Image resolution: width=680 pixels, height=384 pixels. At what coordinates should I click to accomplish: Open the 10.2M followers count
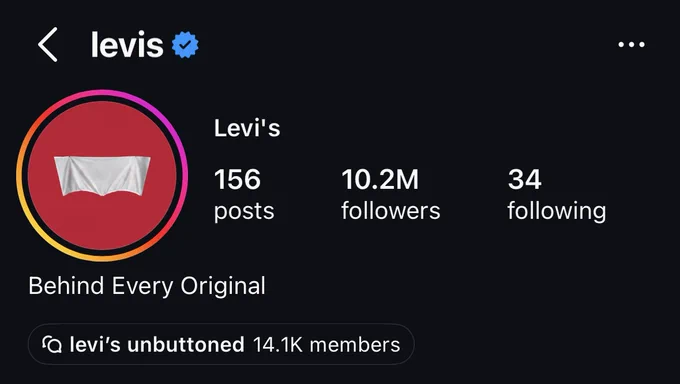[x=380, y=180]
